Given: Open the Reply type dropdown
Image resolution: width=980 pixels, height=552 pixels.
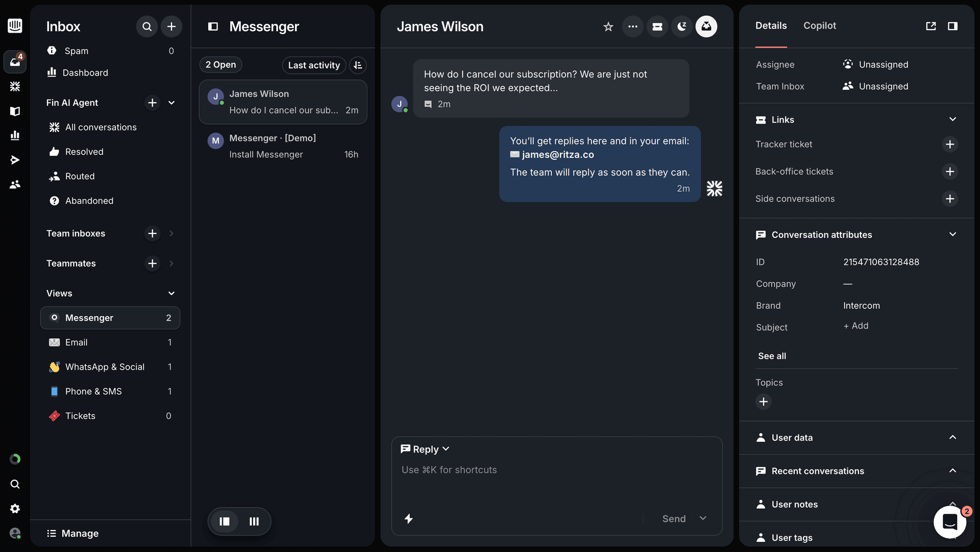Looking at the screenshot, I should click(425, 449).
